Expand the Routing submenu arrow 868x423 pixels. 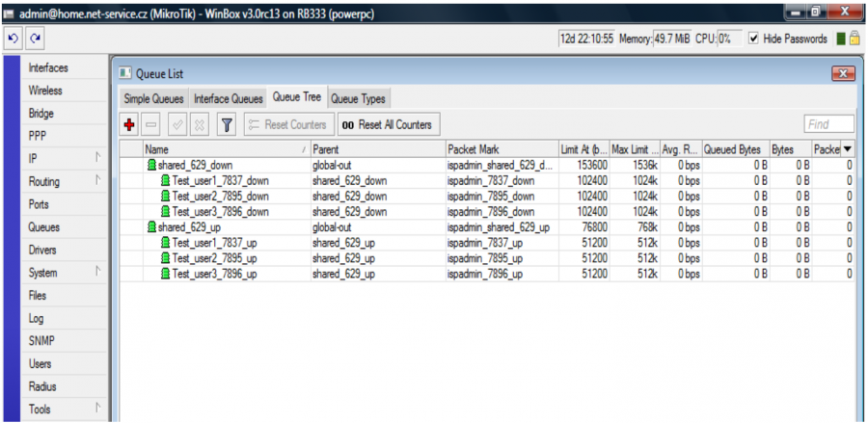tap(98, 181)
